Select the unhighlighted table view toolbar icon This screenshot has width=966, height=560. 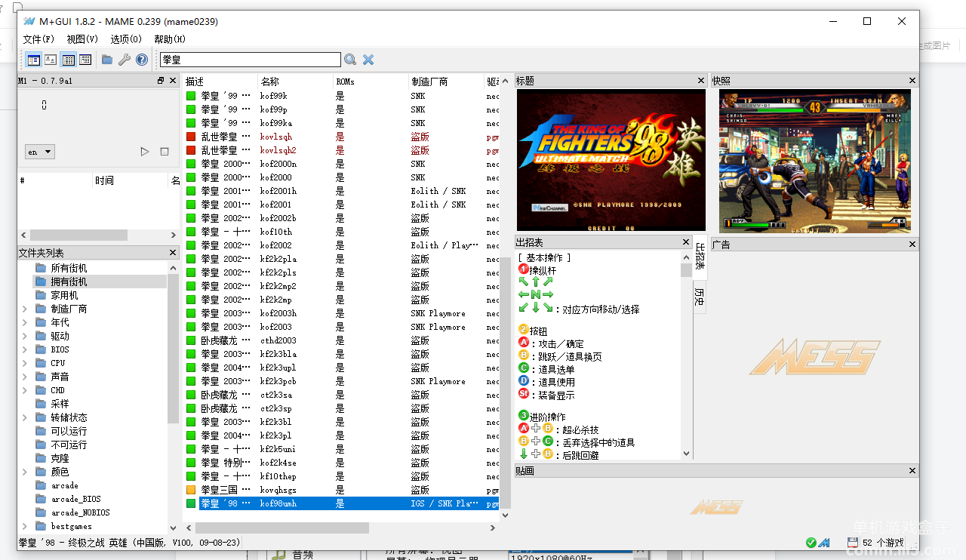85,60
